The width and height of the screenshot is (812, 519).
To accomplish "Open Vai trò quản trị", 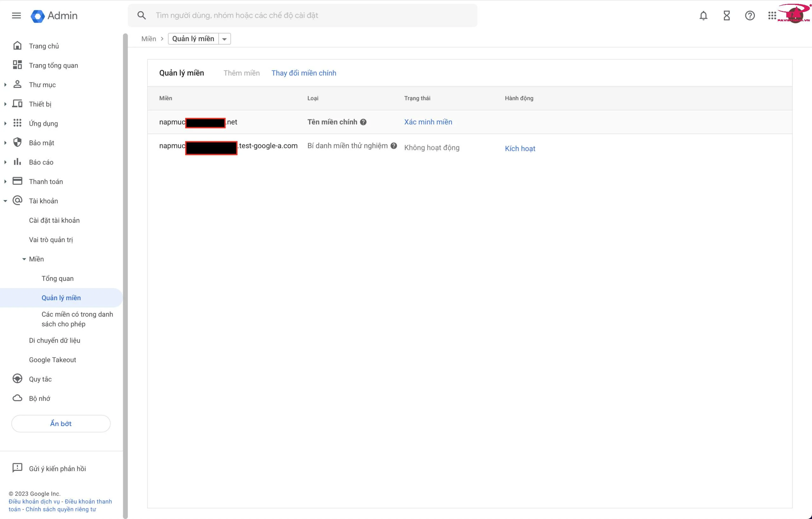I will 51,240.
